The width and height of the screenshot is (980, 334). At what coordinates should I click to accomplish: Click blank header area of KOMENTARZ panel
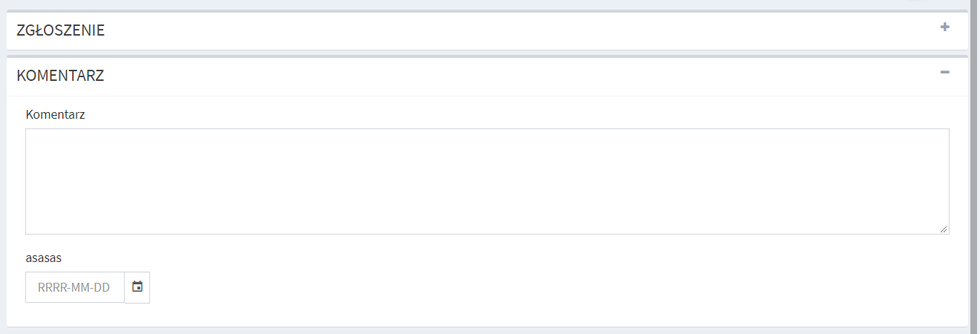pyautogui.click(x=520, y=75)
